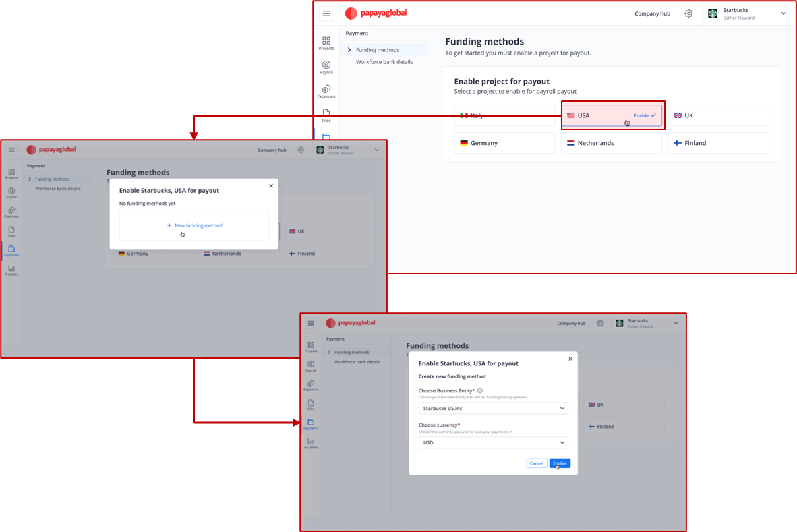This screenshot has height=532, width=797.
Task: Open hamburger menu in window with highlighted USA card
Action: (x=326, y=13)
